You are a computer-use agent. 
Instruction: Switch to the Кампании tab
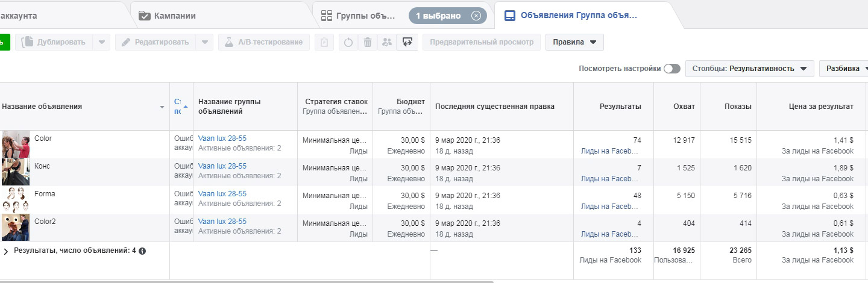[x=175, y=16]
